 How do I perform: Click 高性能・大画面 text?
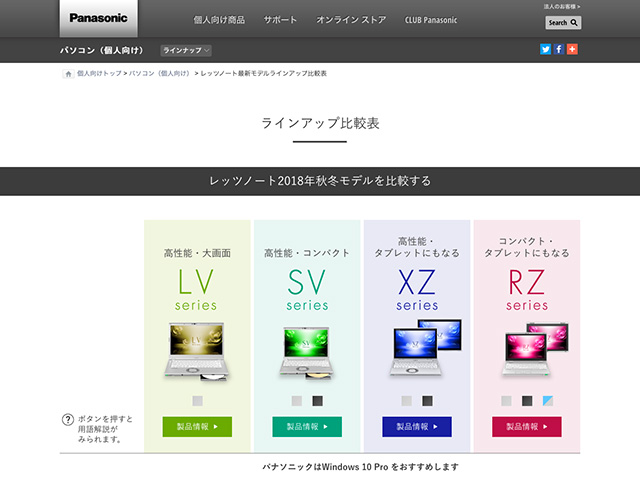pos(197,253)
